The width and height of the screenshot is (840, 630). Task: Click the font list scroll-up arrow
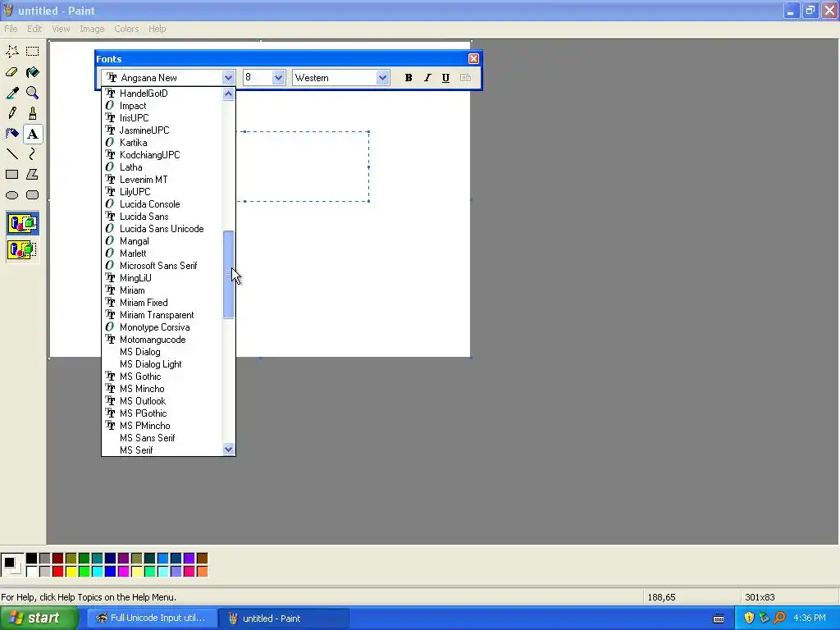tap(228, 94)
